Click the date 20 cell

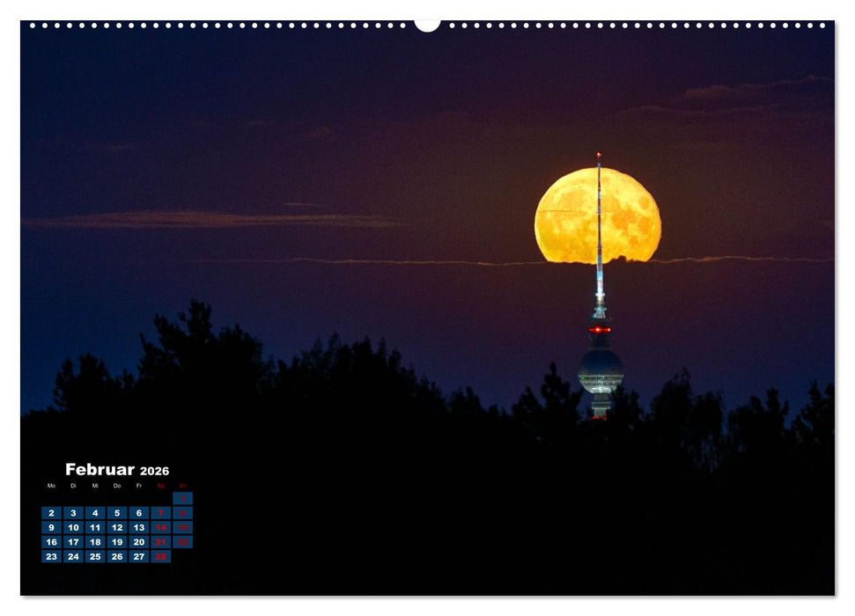pos(139,542)
